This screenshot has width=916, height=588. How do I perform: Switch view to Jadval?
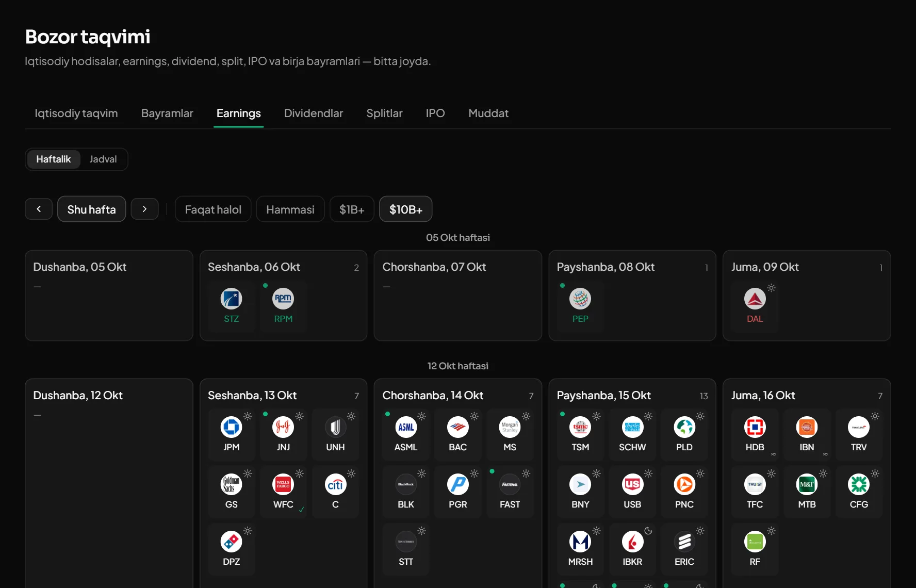click(x=103, y=159)
